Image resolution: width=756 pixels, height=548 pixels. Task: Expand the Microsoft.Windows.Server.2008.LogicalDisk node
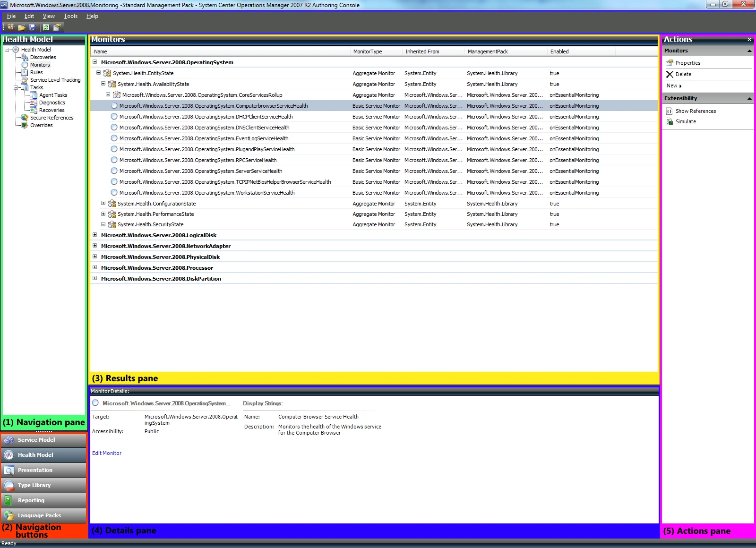tap(94, 235)
